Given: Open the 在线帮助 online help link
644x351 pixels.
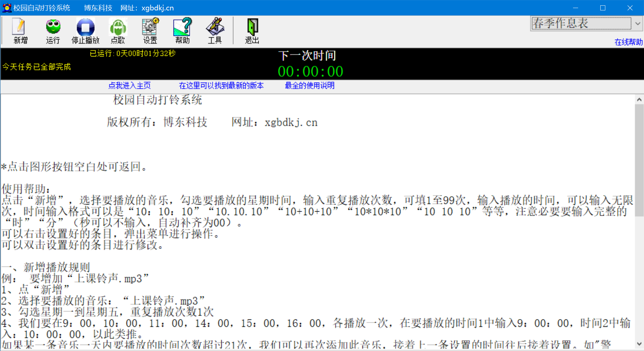Looking at the screenshot, I should 629,42.
